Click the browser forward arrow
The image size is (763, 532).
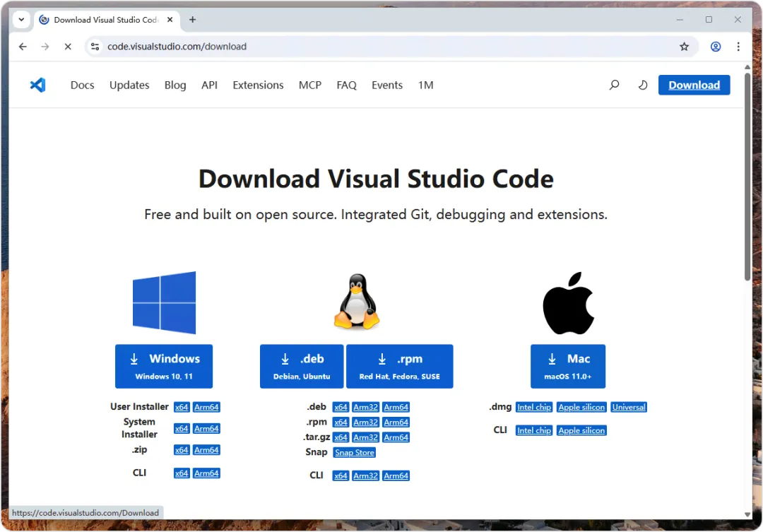coord(45,47)
